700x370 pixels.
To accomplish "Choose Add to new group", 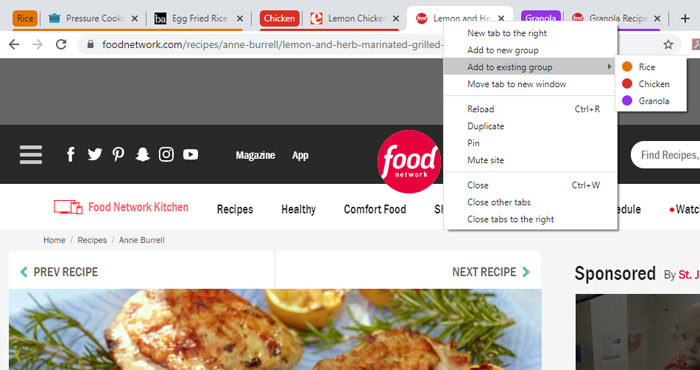I will pyautogui.click(x=530, y=50).
